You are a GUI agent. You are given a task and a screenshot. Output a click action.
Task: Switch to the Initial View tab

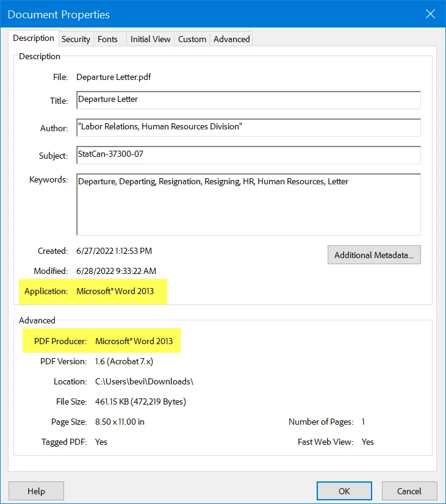coord(150,39)
